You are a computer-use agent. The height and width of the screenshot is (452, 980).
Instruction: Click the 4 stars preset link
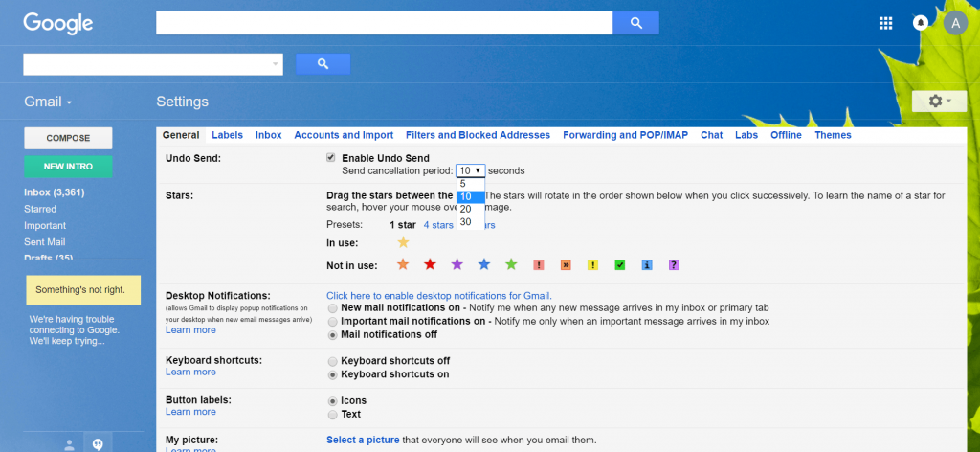point(438,225)
